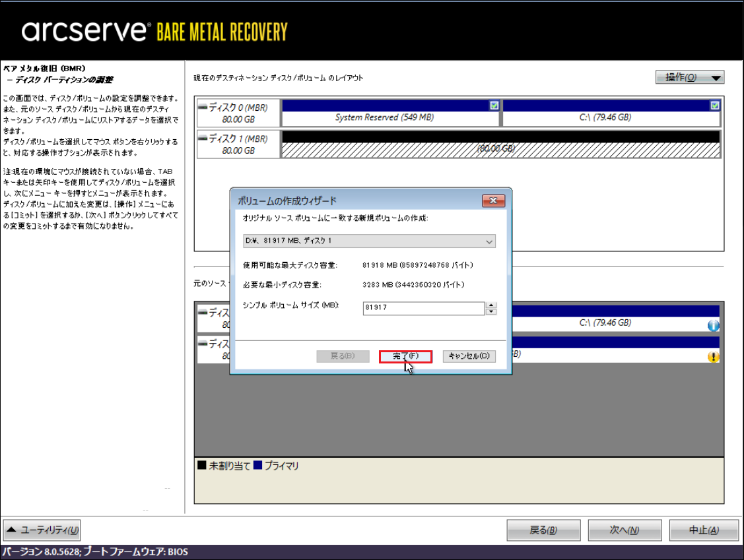Select the unallocated 80.00 GB space on disk 1
This screenshot has width=744, height=560.
(x=500, y=149)
